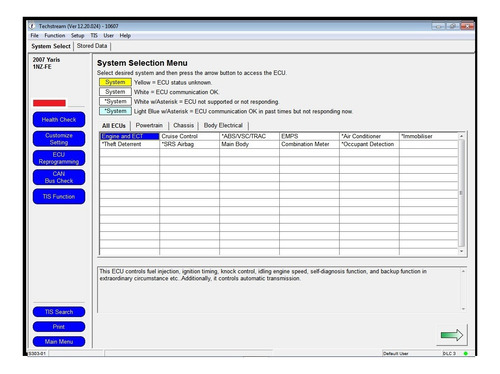
Task: Open the Function menu
Action: coord(55,35)
